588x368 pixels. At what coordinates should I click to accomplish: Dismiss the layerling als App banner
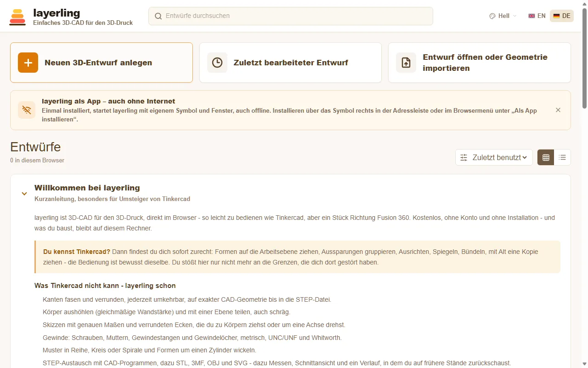tap(558, 110)
